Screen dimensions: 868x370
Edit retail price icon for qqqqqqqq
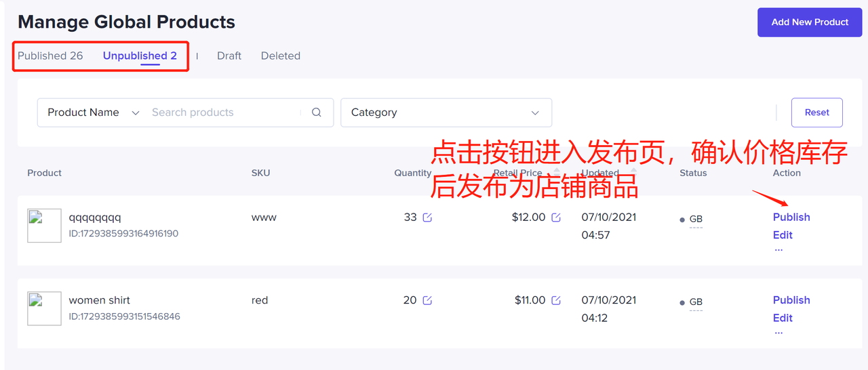[x=556, y=218]
